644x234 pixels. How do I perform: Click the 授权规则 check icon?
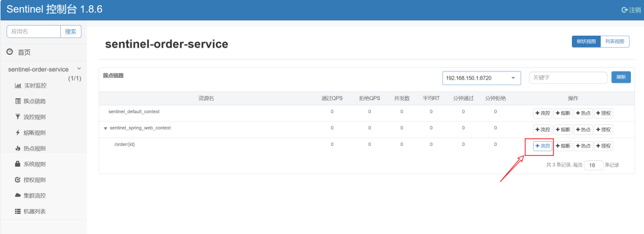(18, 179)
